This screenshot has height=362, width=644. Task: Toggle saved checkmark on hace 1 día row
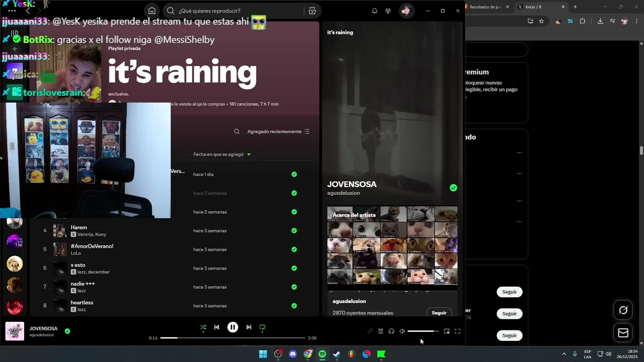pos(294,174)
